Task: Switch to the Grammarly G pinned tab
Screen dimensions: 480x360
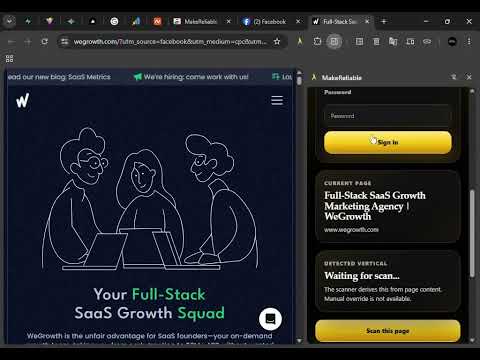Action: (x=114, y=21)
